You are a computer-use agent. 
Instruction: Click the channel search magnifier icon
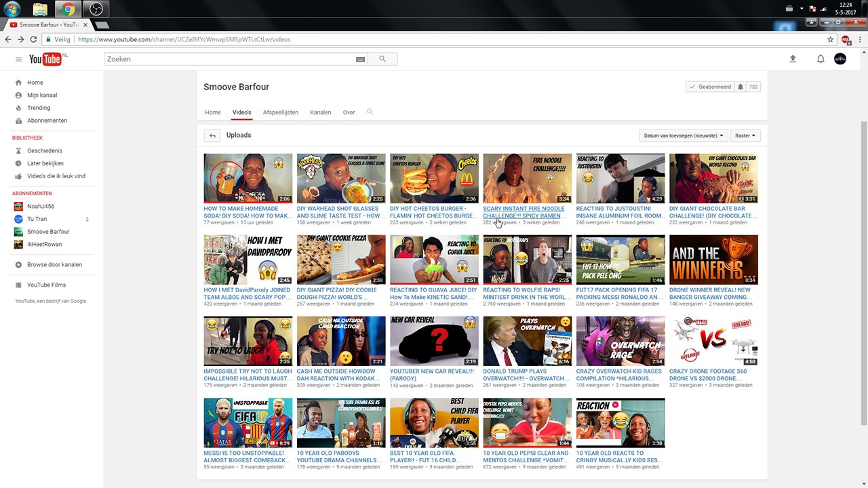(x=370, y=112)
